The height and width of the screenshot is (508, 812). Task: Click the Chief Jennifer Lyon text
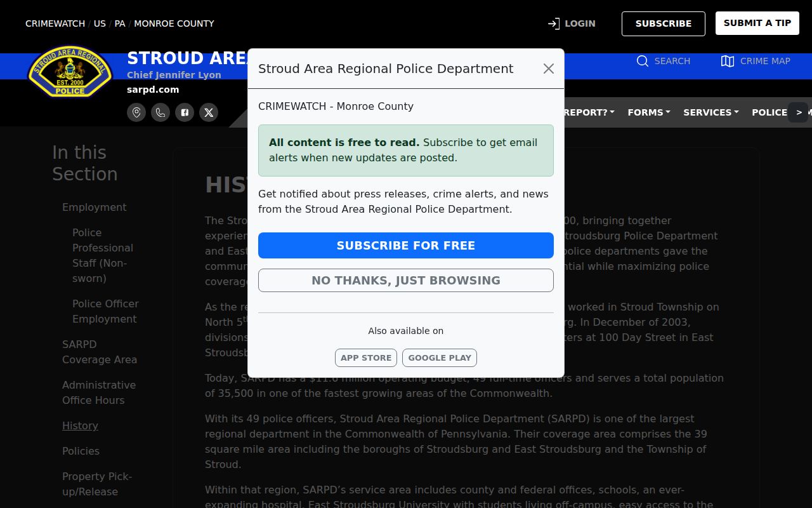(x=174, y=75)
